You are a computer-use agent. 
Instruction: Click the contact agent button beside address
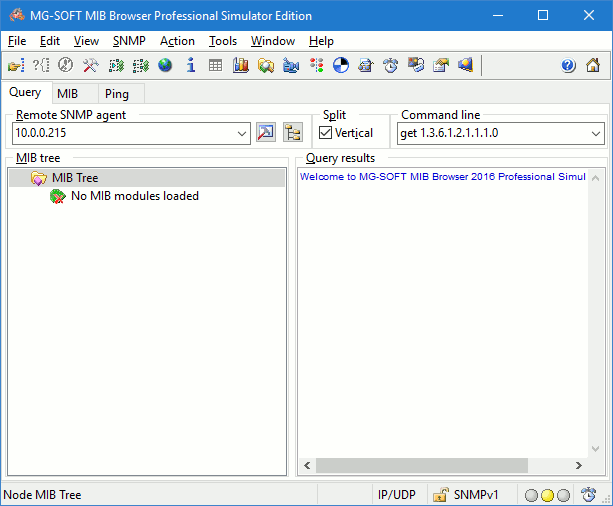tap(265, 133)
